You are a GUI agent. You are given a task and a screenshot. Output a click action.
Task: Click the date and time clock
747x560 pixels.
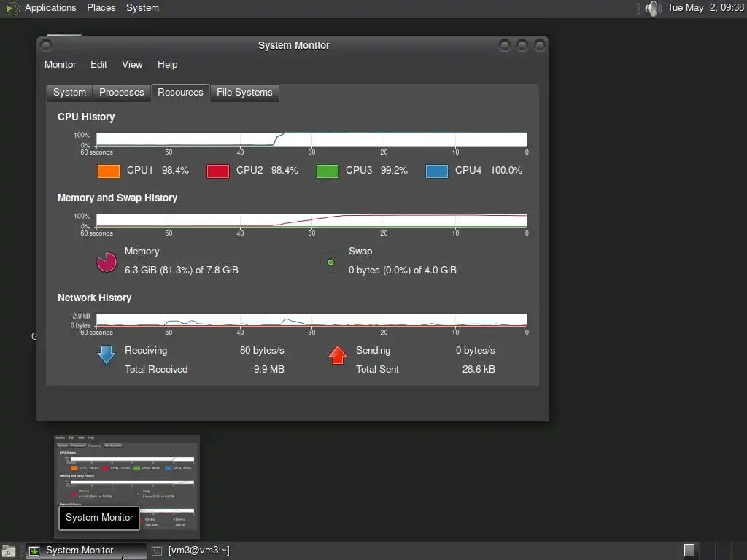[705, 8]
